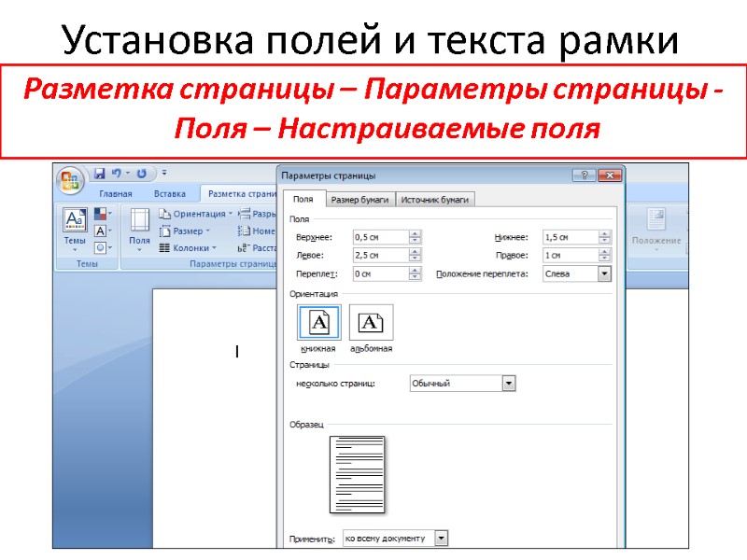Increase Левое margin with up arrow
The image size is (747, 560).
click(415, 252)
